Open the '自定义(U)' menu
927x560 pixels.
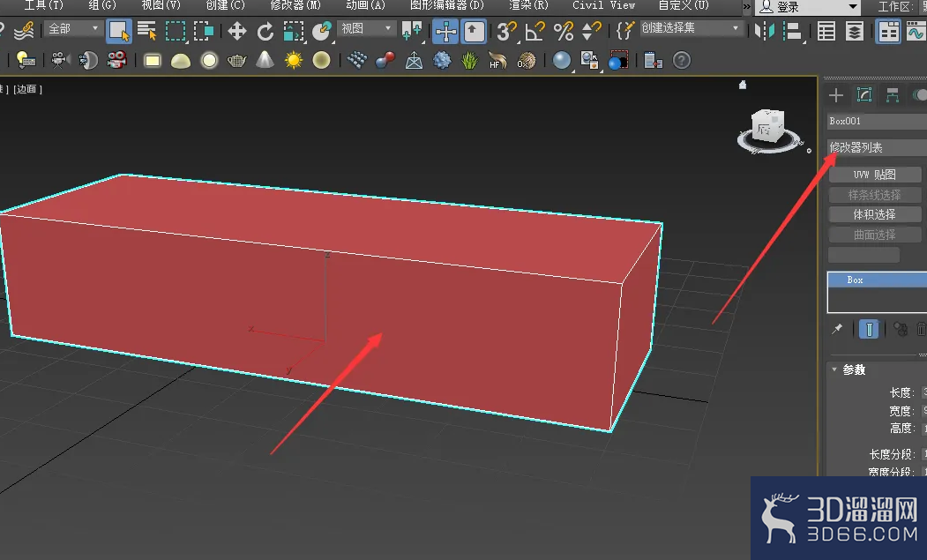pos(684,5)
